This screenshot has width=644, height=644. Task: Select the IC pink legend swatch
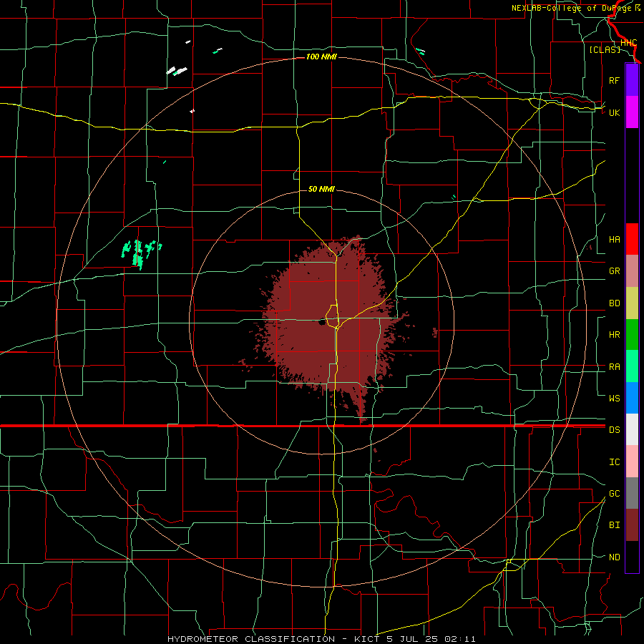(632, 462)
